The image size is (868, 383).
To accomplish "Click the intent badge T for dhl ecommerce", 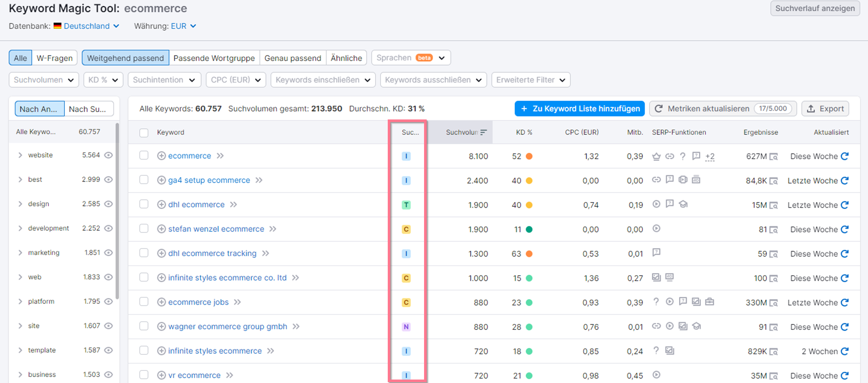I will tap(406, 205).
